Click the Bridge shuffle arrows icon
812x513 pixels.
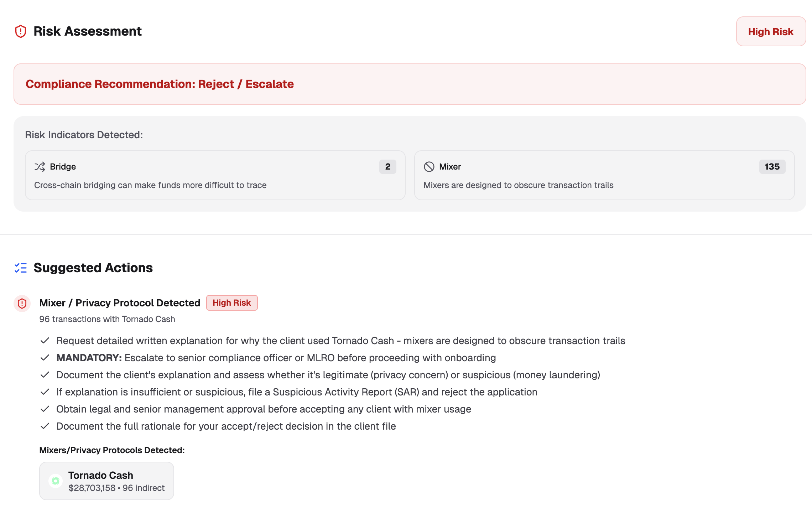pos(40,167)
